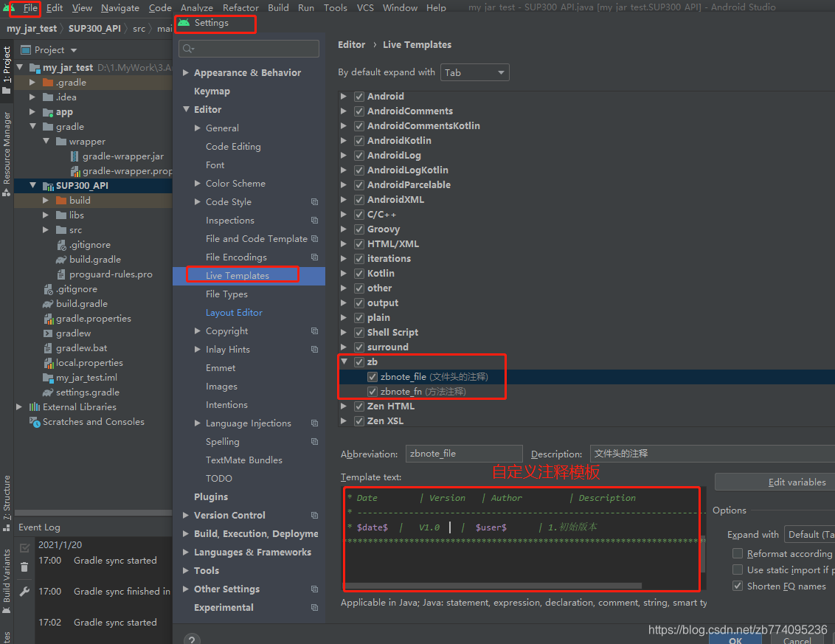This screenshot has width=835, height=644.
Task: Click the per-project icon beside Spelling
Action: 315,442
